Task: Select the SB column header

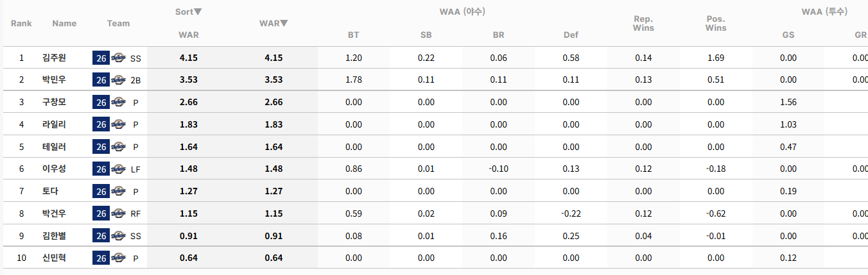Action: [426, 35]
